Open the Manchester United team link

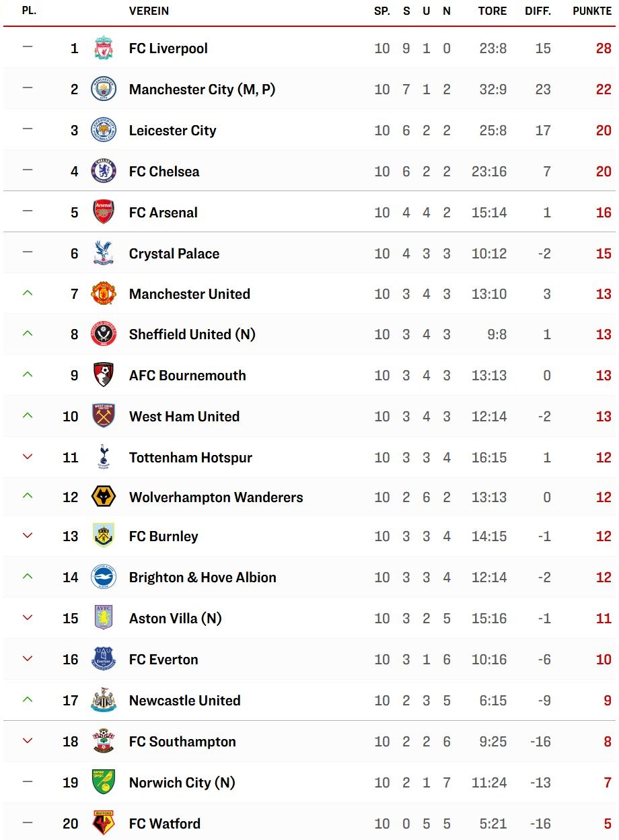pos(190,294)
